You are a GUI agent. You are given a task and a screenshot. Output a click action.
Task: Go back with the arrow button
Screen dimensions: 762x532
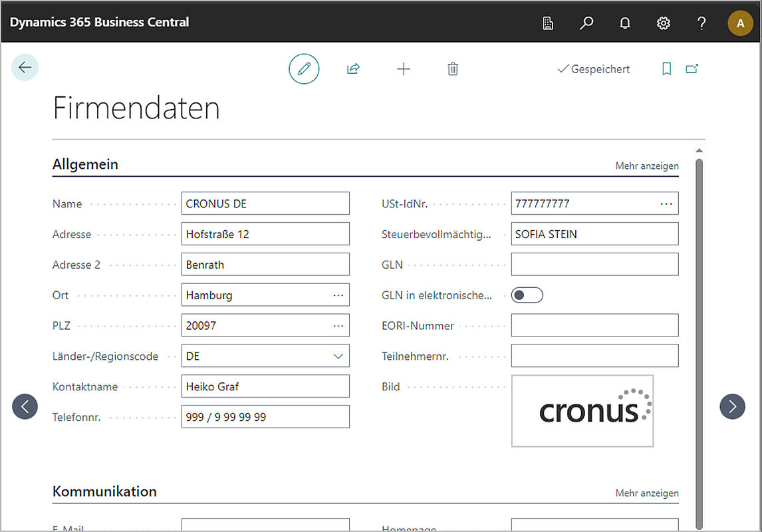coord(25,67)
